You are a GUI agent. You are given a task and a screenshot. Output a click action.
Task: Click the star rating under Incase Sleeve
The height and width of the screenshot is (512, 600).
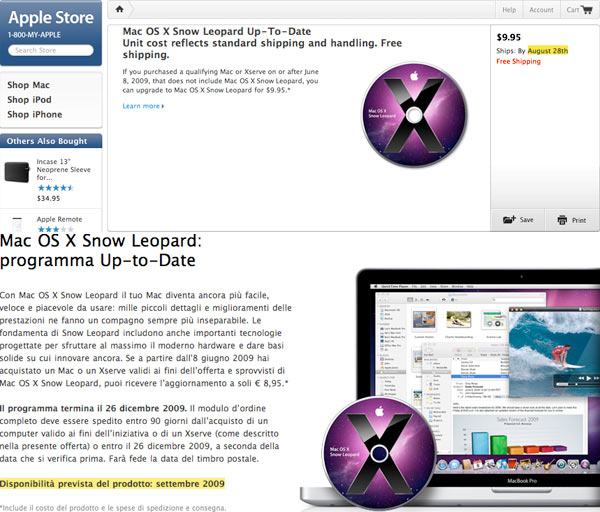(x=55, y=188)
